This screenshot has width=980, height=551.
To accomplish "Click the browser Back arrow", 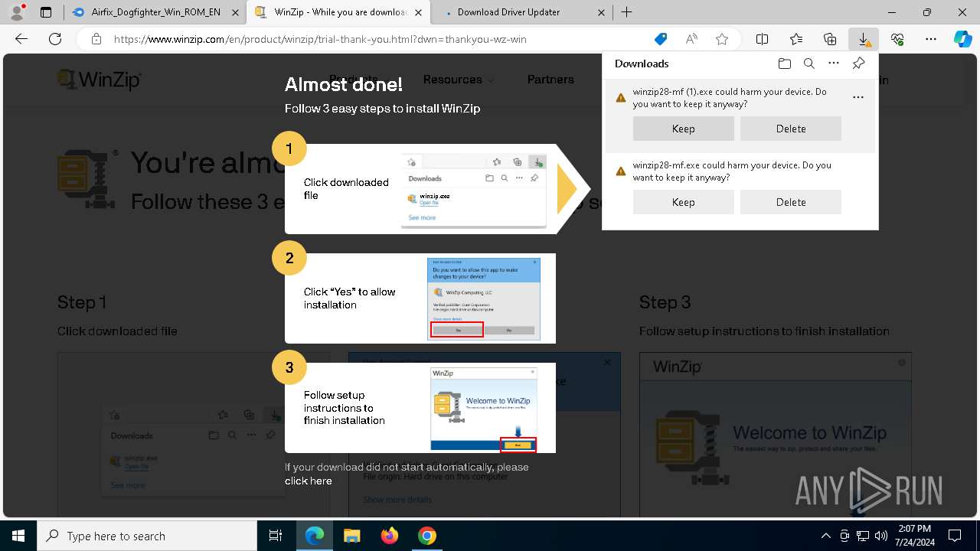I will coord(21,39).
